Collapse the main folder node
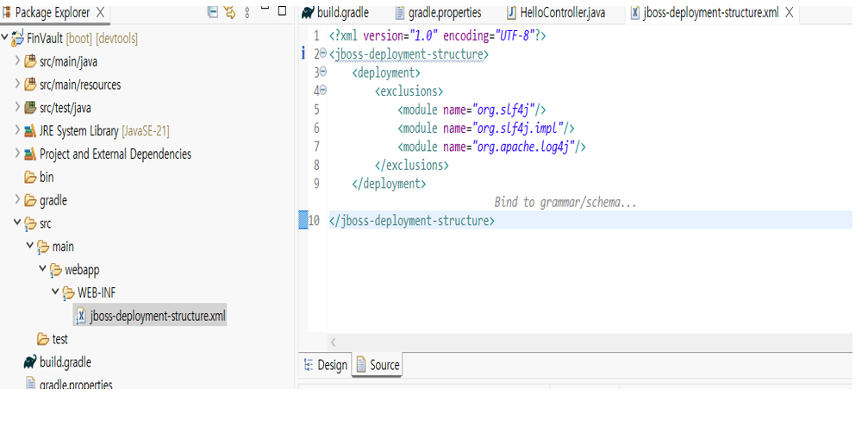 coord(30,245)
